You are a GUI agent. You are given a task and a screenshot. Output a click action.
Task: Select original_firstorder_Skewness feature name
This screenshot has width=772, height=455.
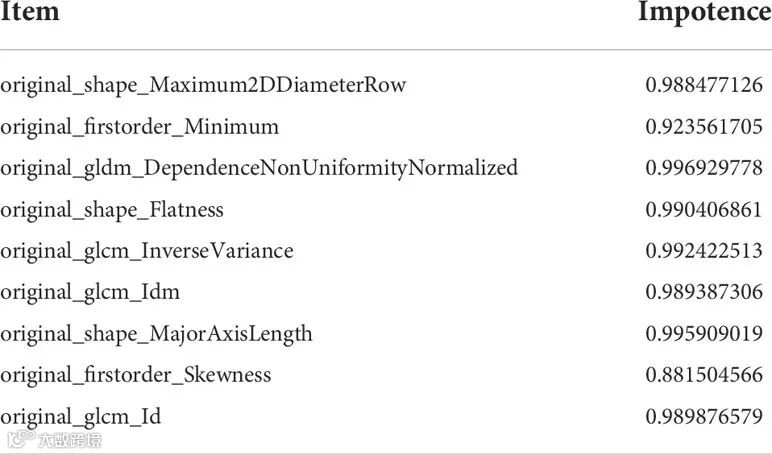pos(135,375)
